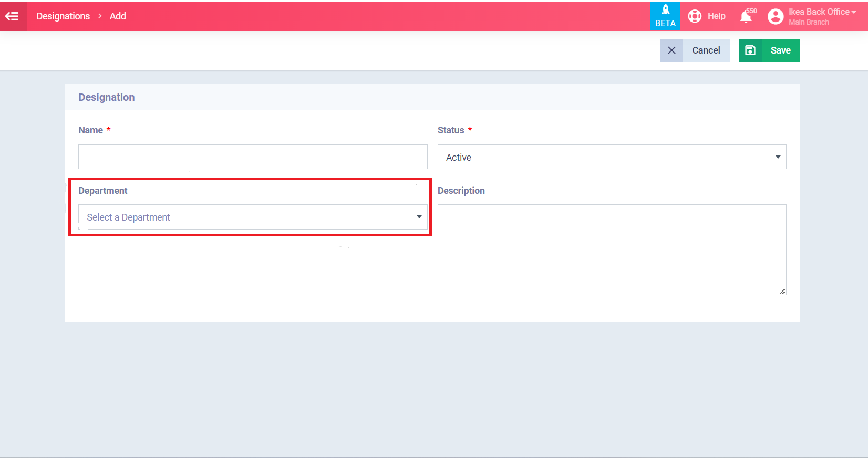
Task: Click the floppy disk save icon
Action: click(750, 50)
